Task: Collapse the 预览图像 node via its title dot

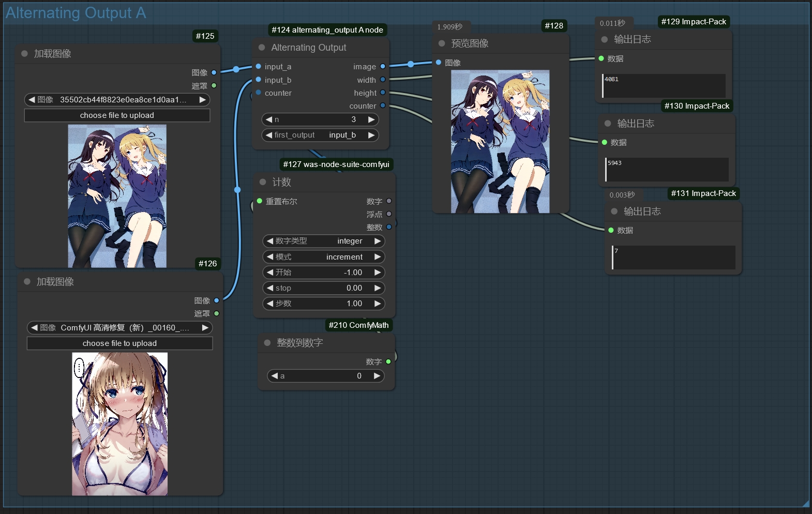Action: click(442, 43)
